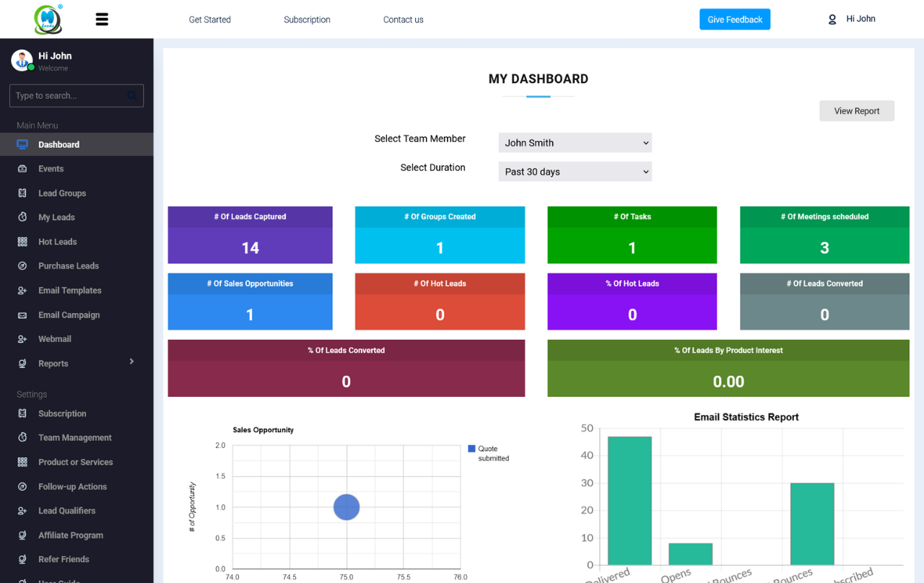Click the Events icon in sidebar

click(x=22, y=169)
